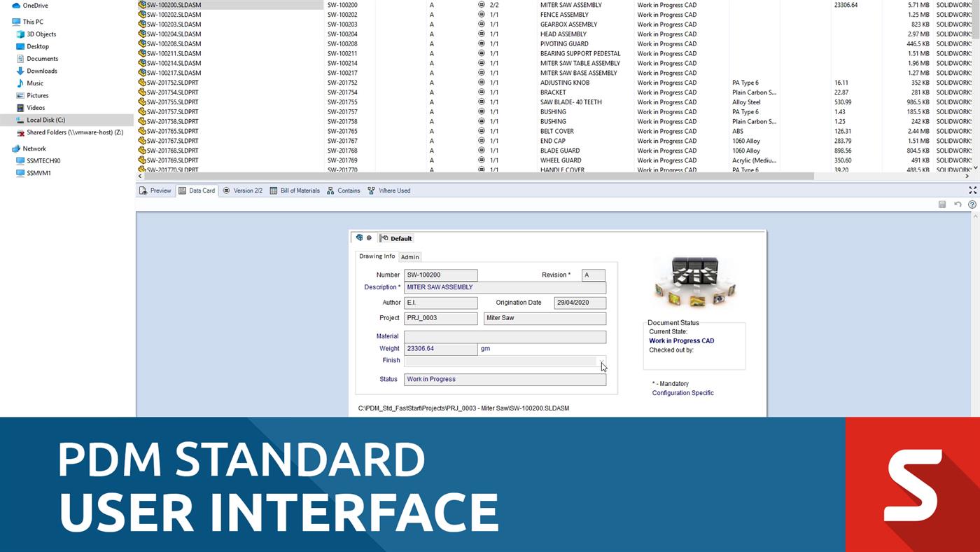The image size is (980, 552).
Task: Click the Work in Progress CAD state link
Action: tap(680, 340)
